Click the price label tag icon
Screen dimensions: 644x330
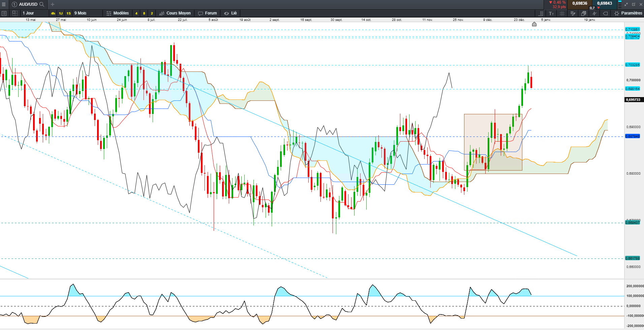tap(605, 13)
